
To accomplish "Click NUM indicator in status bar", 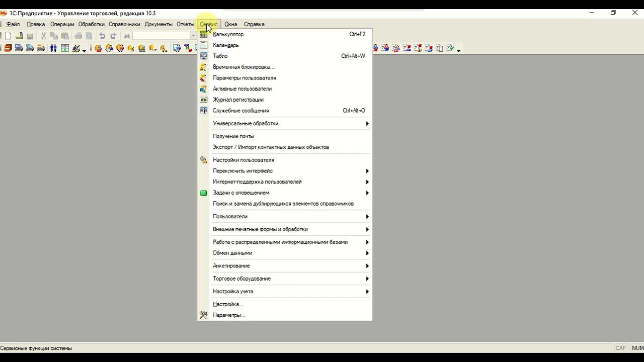I will [x=637, y=348].
